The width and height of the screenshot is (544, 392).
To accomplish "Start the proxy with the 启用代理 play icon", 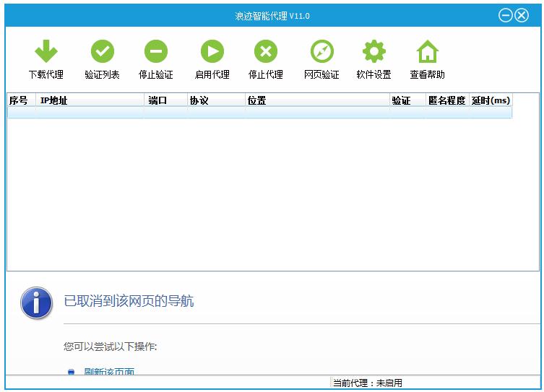I will coord(212,52).
